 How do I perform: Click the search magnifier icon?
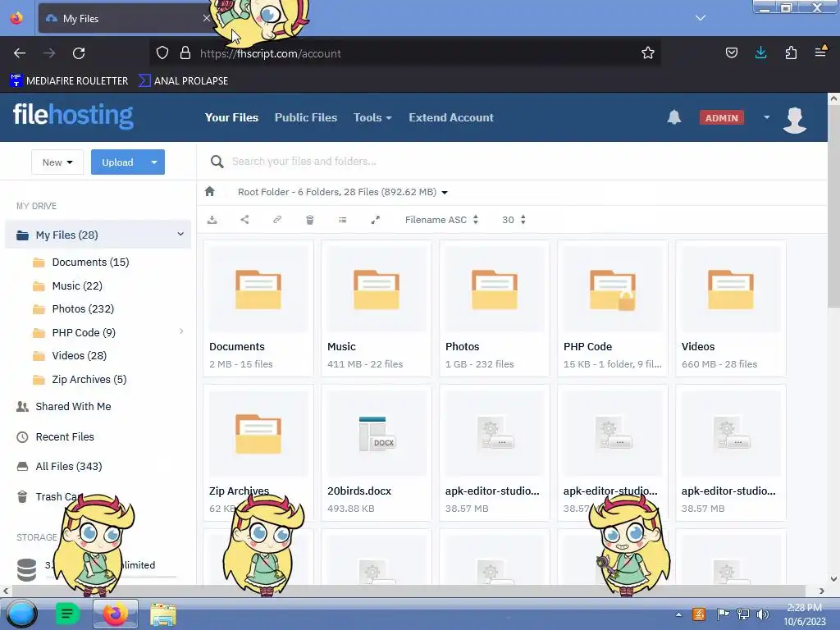(217, 162)
